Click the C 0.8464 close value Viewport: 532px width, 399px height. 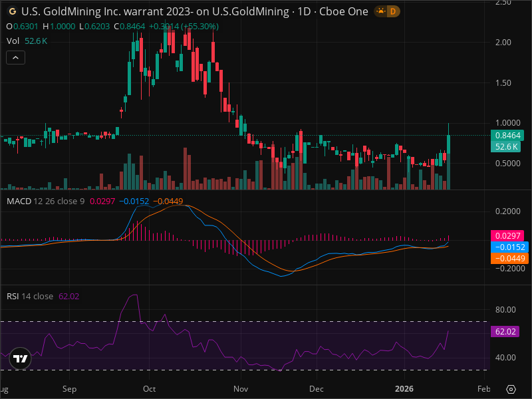pyautogui.click(x=129, y=27)
